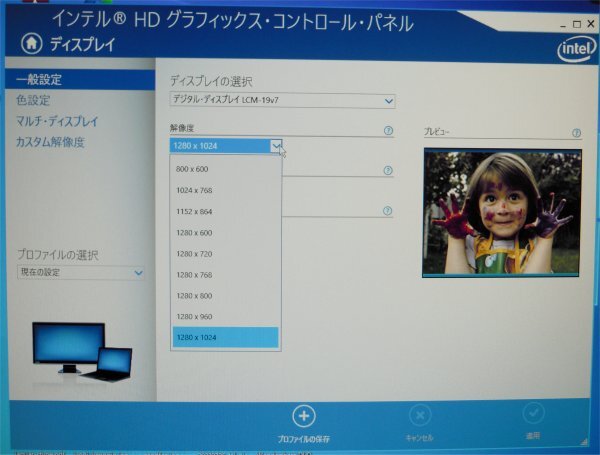Screen dimensions: 600x455
Task: Click the Intel logo
Action: point(577,48)
